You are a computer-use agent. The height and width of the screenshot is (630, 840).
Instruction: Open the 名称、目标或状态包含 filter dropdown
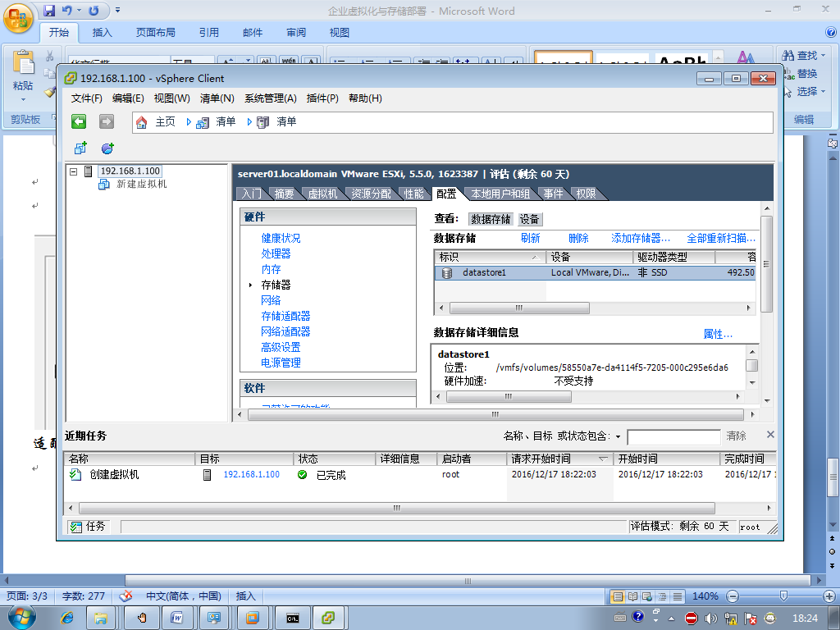coord(618,436)
